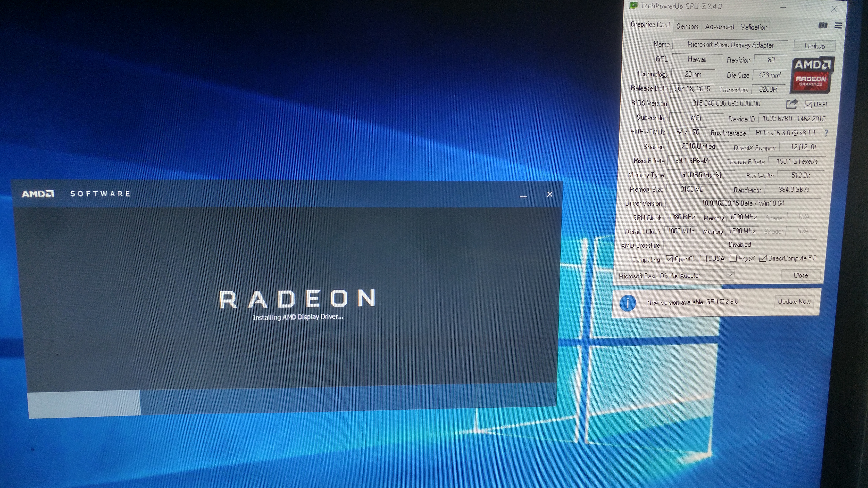Click the Lookup button
Screen dimensions: 868x488
(x=814, y=46)
